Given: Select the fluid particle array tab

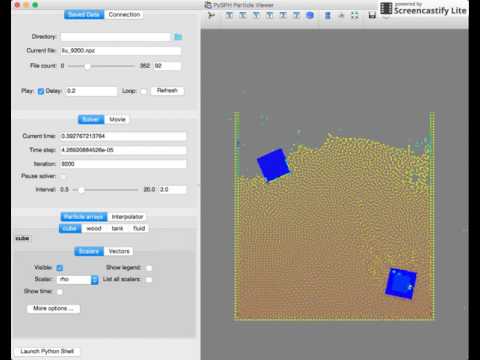Looking at the screenshot, I should click(139, 228).
